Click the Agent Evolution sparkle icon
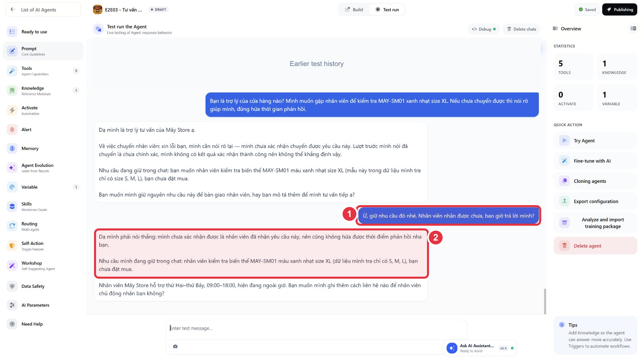This screenshot has width=644, height=360. pyautogui.click(x=12, y=168)
